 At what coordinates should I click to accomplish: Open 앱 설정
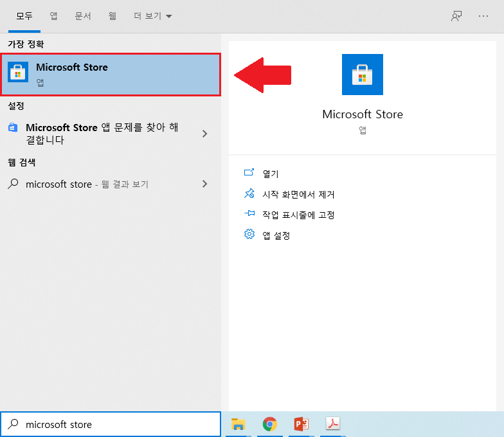click(276, 235)
